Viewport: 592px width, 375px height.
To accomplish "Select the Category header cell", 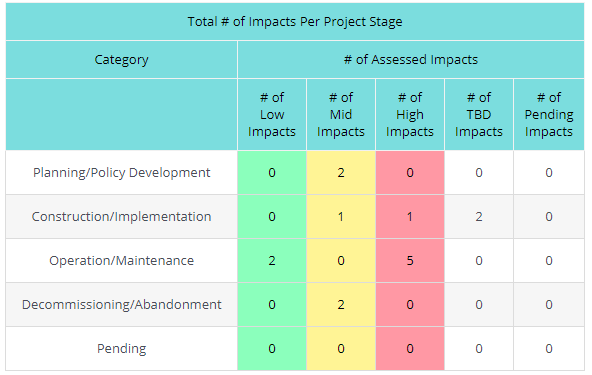I will click(121, 60).
